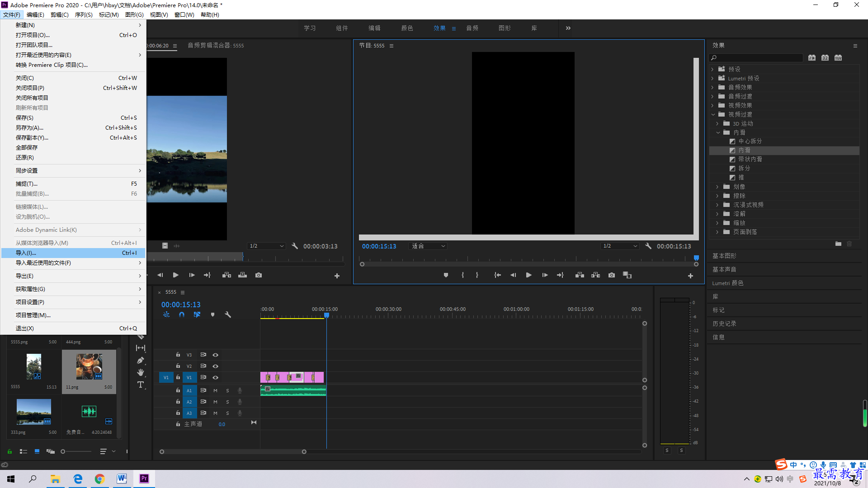This screenshot has height=488, width=868.
Task: Click inside Effects search field
Action: point(756,58)
